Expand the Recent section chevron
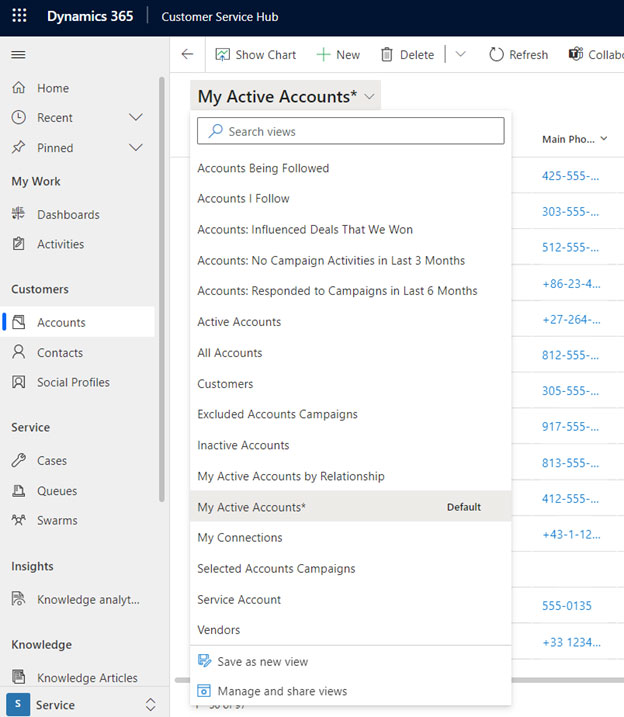Screen dimensions: 624x717 click(137, 118)
